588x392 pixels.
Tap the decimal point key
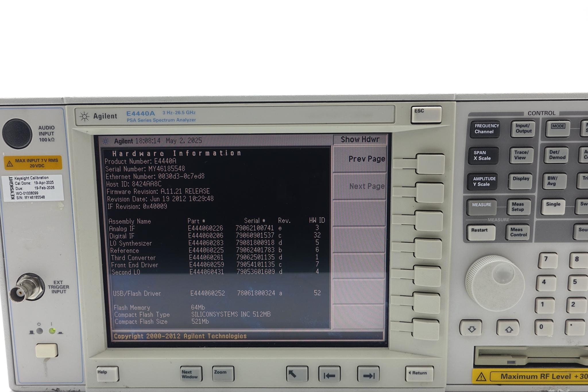tap(575, 328)
